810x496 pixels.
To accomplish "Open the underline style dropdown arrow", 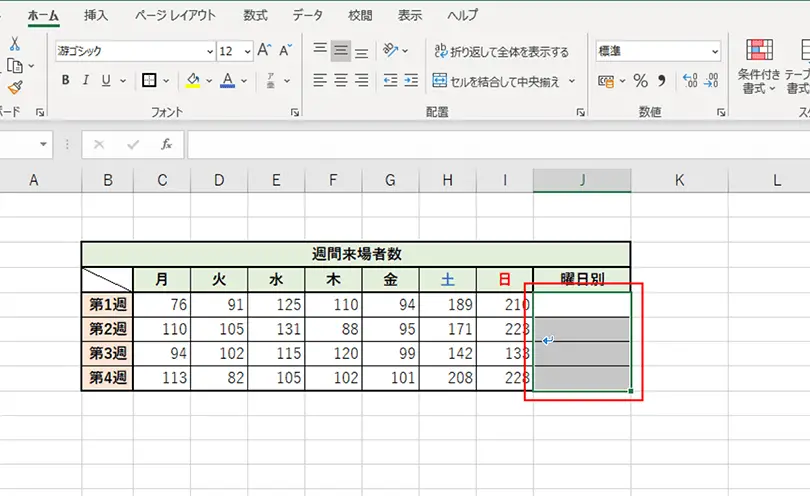I will tap(123, 81).
